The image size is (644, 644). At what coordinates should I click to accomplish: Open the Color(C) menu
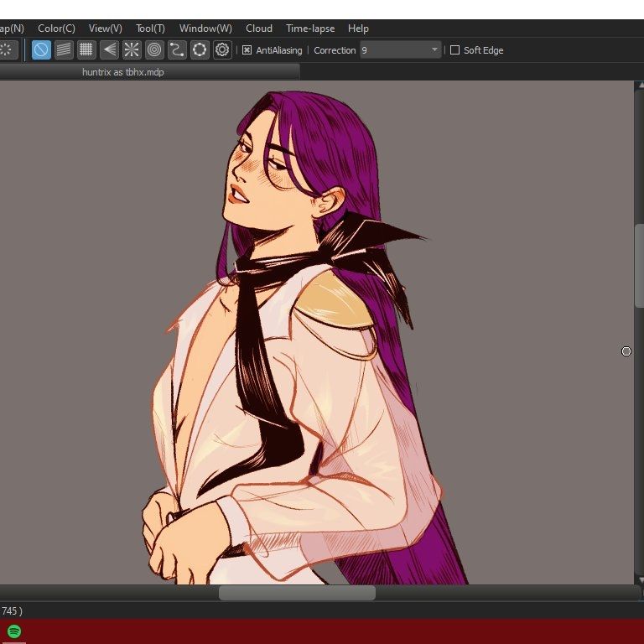56,29
